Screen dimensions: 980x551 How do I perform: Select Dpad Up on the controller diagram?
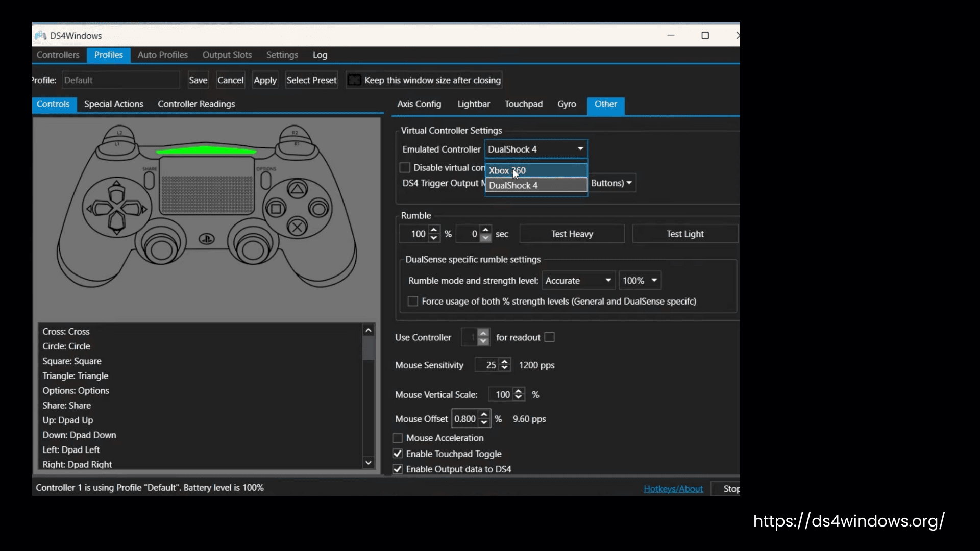116,191
